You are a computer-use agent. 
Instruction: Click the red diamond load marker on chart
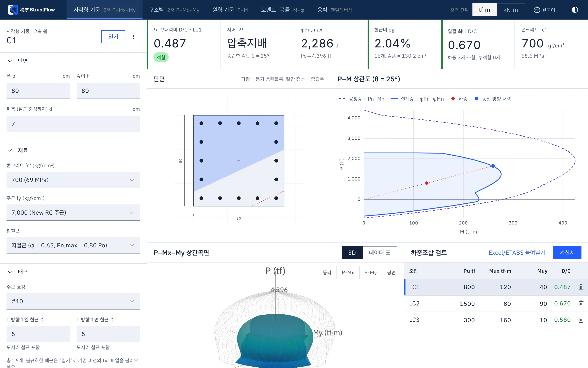coord(427,183)
